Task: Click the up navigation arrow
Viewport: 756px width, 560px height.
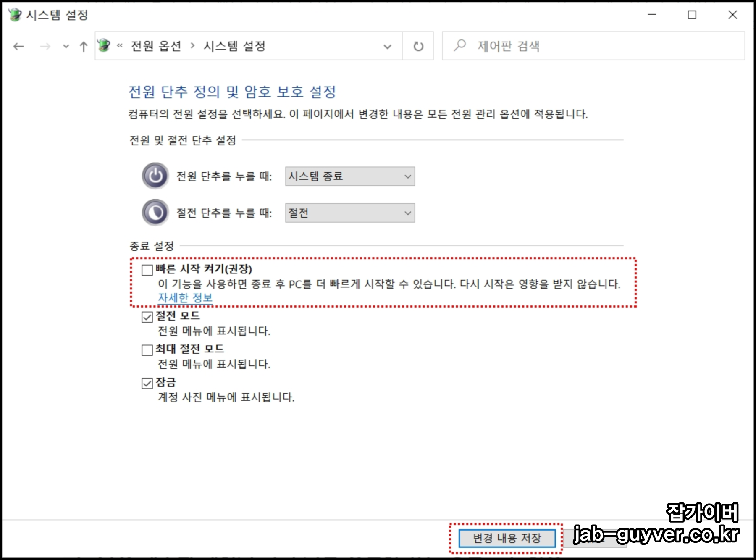Action: (83, 46)
